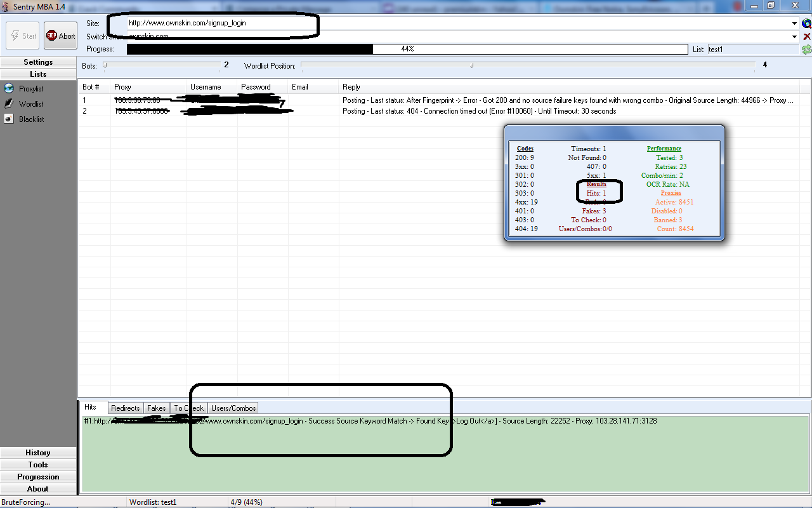This screenshot has width=812, height=508.
Task: Click the List field showing test1
Action: pyautogui.click(x=754, y=50)
